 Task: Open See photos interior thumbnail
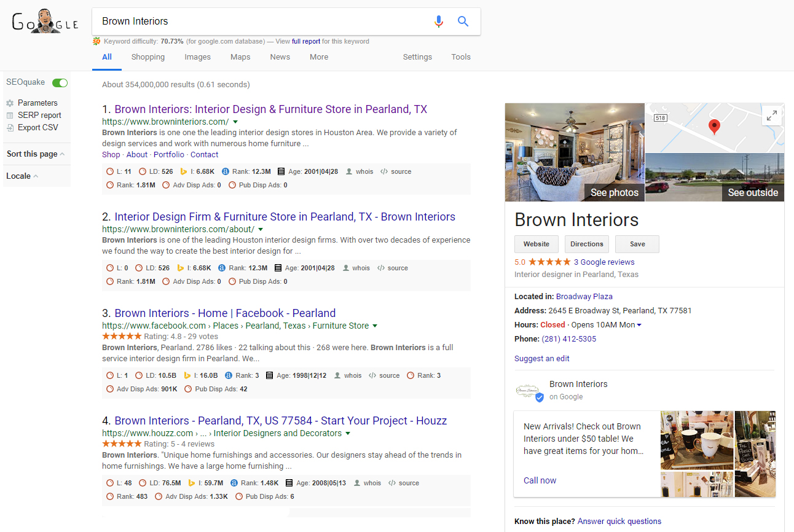(575, 152)
